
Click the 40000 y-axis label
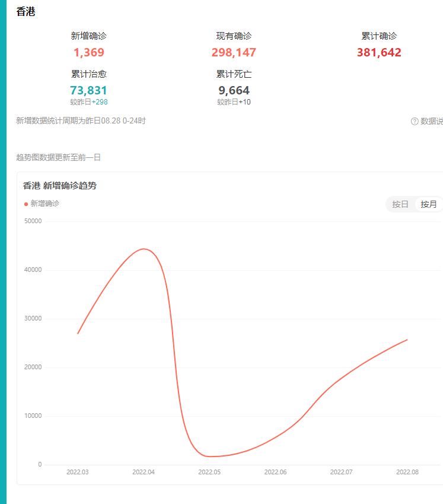click(x=33, y=270)
